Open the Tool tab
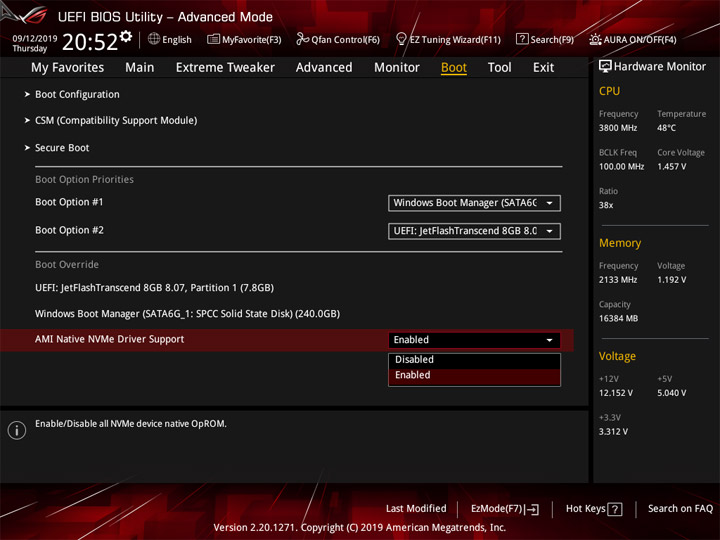This screenshot has height=540, width=720. point(499,68)
